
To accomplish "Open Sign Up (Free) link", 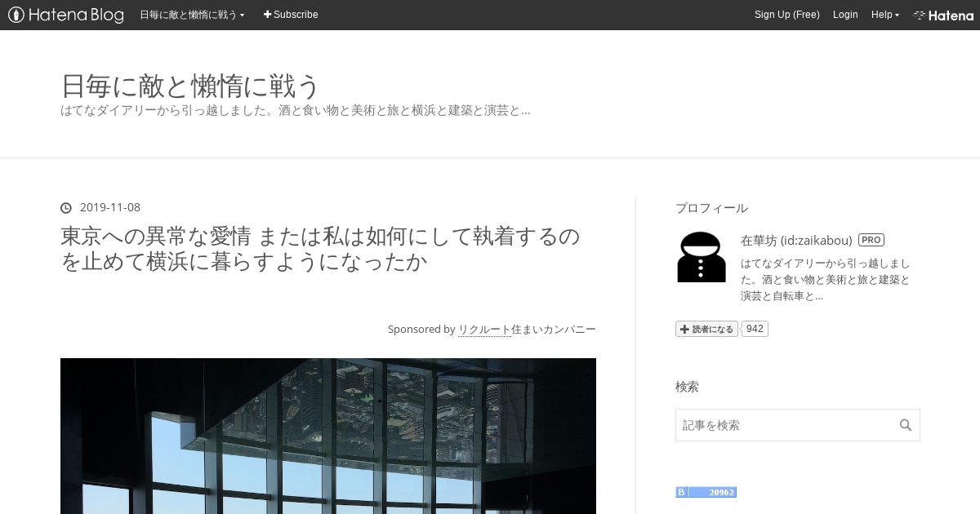I will click(786, 15).
